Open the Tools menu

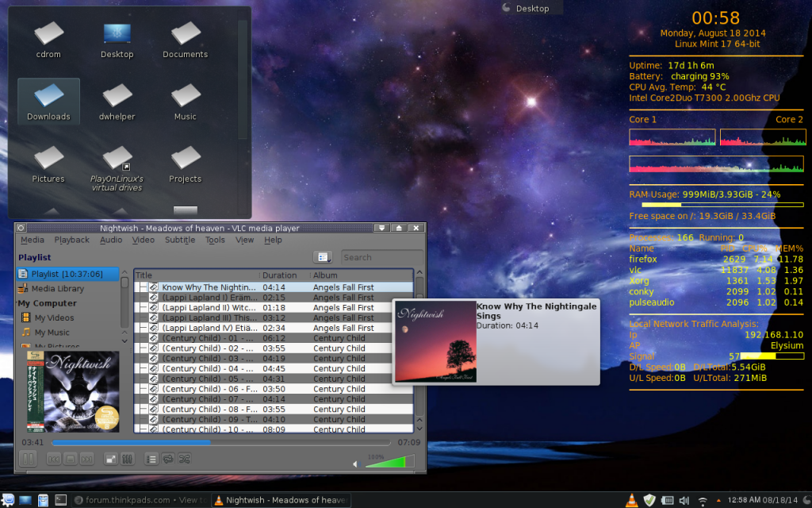pos(215,240)
